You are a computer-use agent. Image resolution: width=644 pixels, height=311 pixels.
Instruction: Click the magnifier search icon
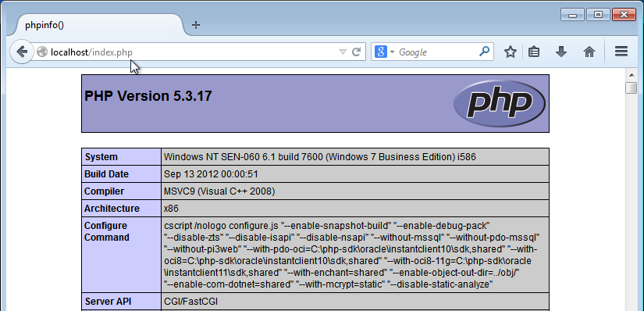[484, 52]
